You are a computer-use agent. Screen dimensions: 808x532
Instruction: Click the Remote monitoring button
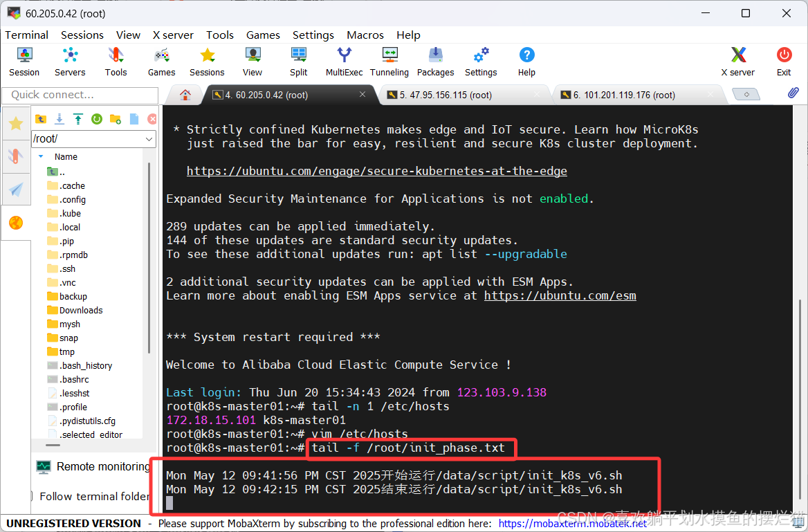coord(93,467)
